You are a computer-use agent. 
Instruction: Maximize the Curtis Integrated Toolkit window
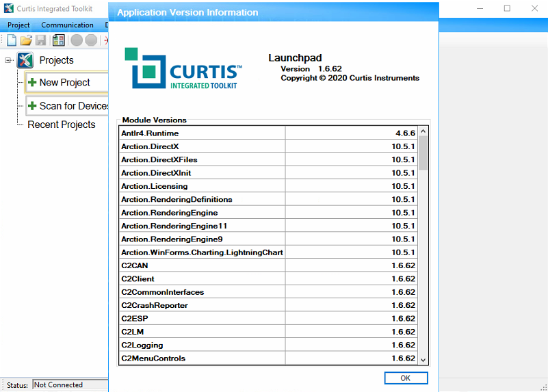507,8
